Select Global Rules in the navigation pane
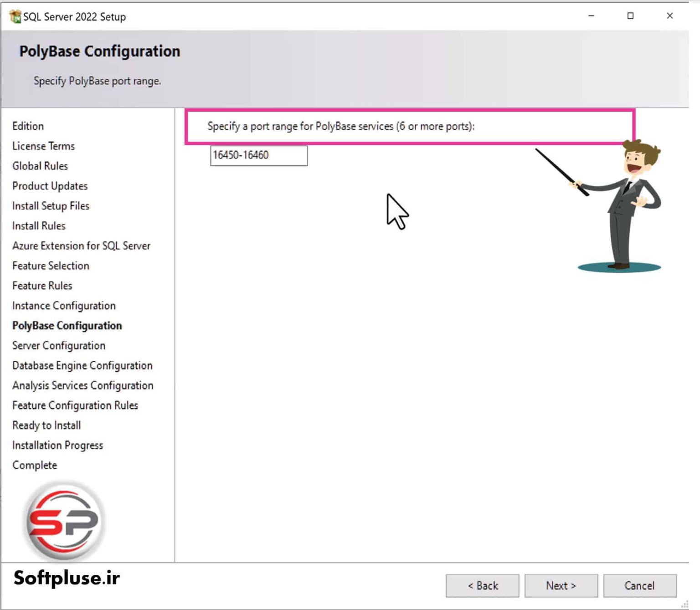 (x=40, y=166)
